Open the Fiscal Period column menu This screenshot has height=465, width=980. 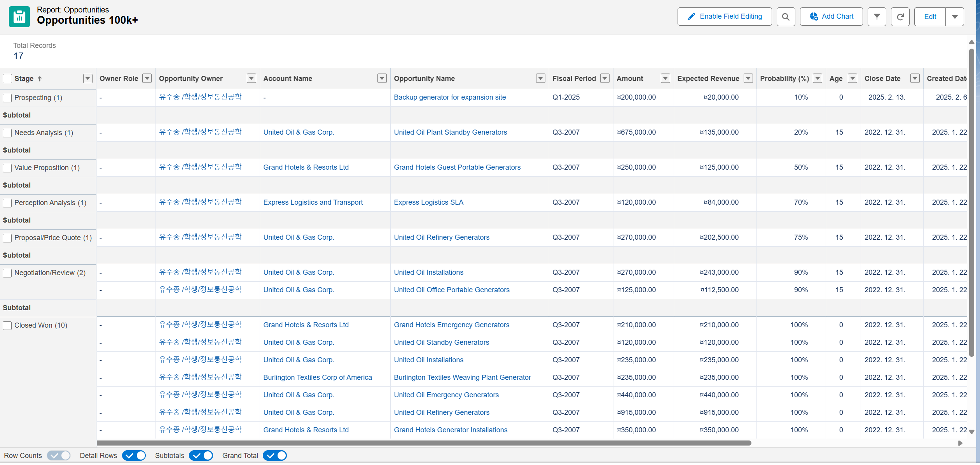point(604,79)
